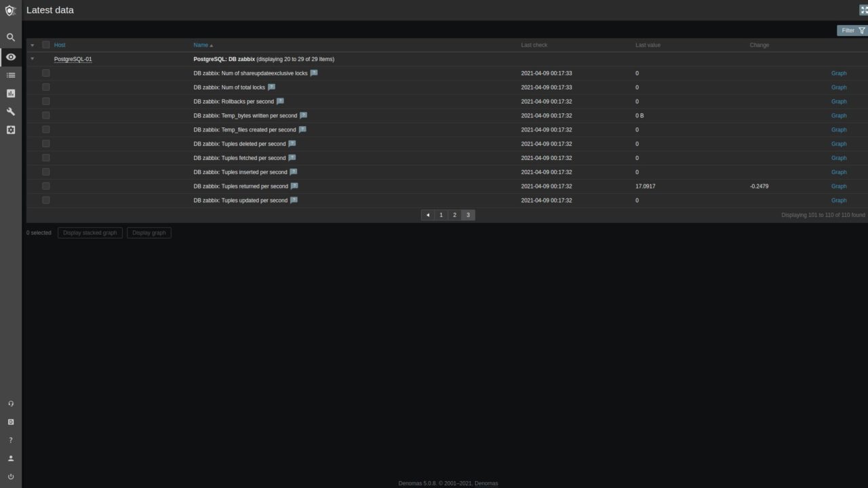Click the Display stacked graph button
Image resolution: width=868 pixels, height=488 pixels.
90,232
